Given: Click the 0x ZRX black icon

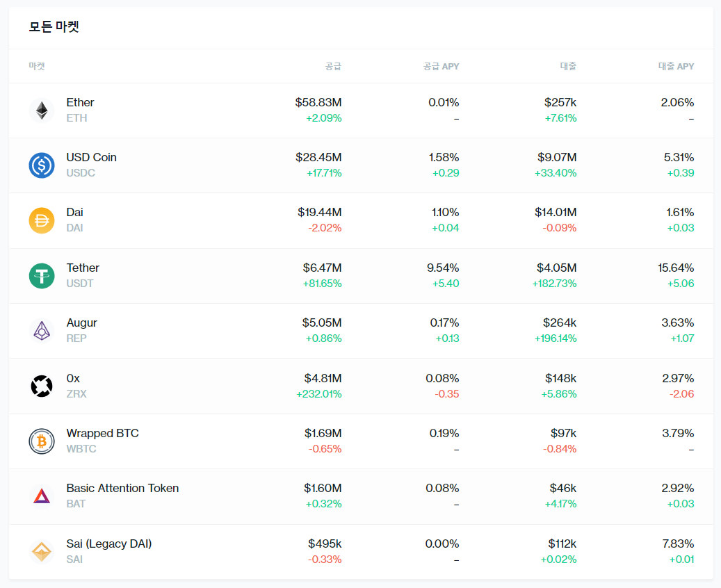Looking at the screenshot, I should point(42,386).
